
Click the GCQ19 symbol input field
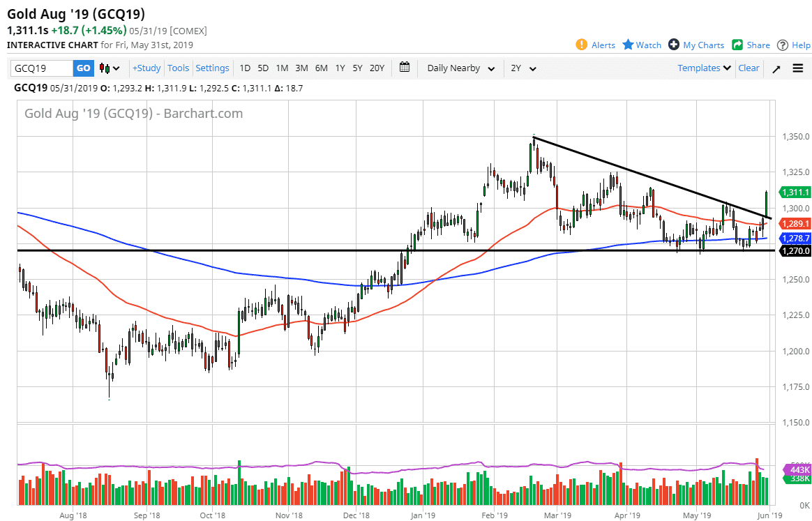pos(42,68)
